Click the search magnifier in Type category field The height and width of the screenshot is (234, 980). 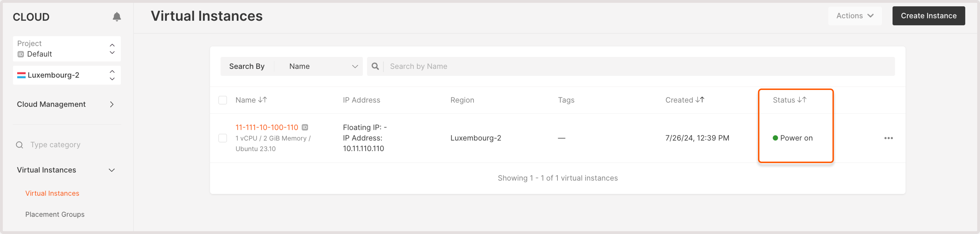click(x=19, y=145)
